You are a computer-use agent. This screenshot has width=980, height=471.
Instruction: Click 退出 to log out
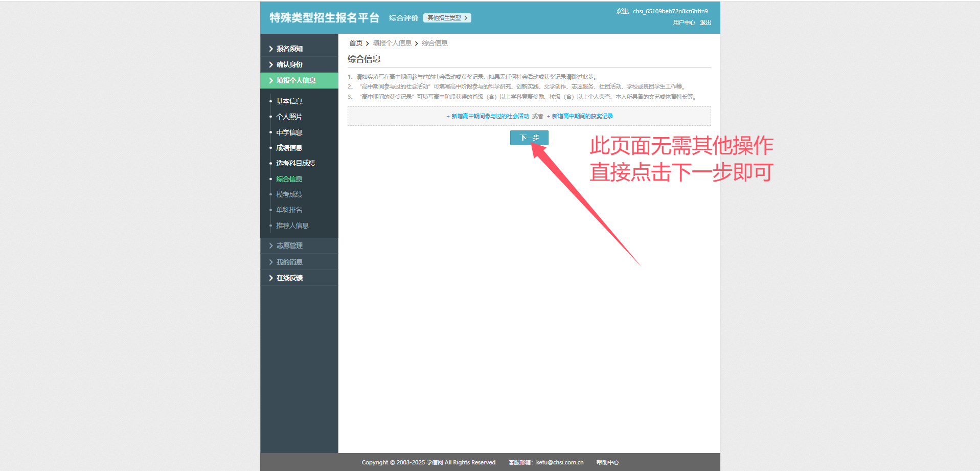[705, 23]
